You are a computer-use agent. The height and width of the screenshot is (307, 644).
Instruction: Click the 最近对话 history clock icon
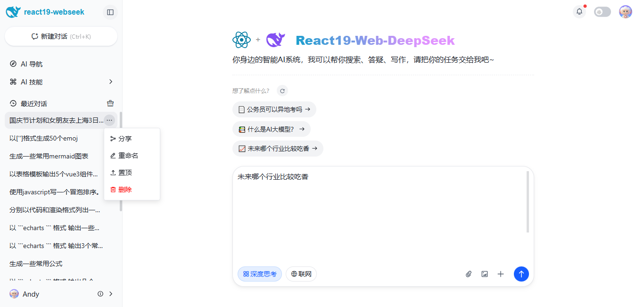(x=13, y=103)
